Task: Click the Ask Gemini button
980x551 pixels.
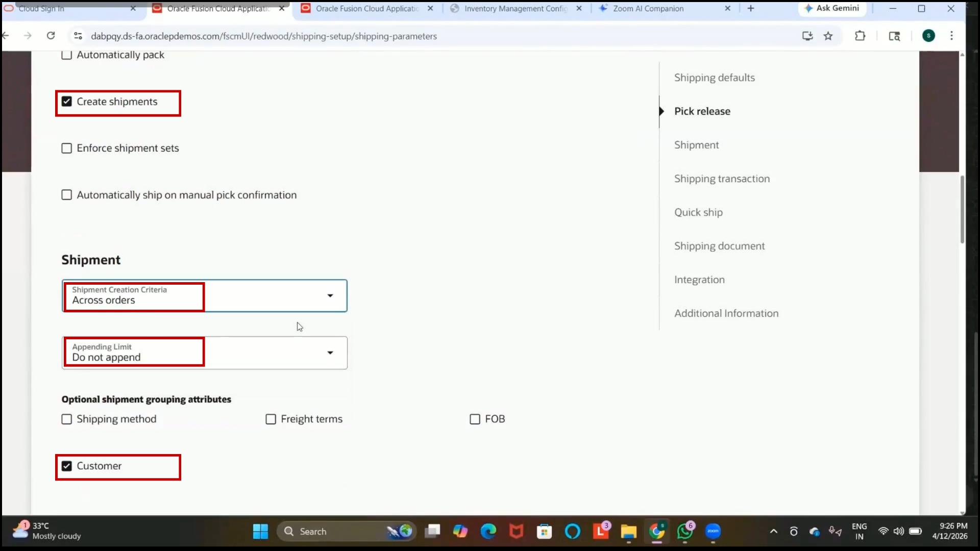Action: click(832, 8)
